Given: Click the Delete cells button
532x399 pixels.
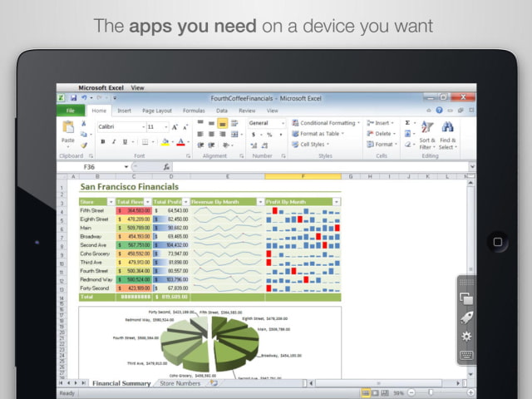Looking at the screenshot, I should tap(381, 134).
